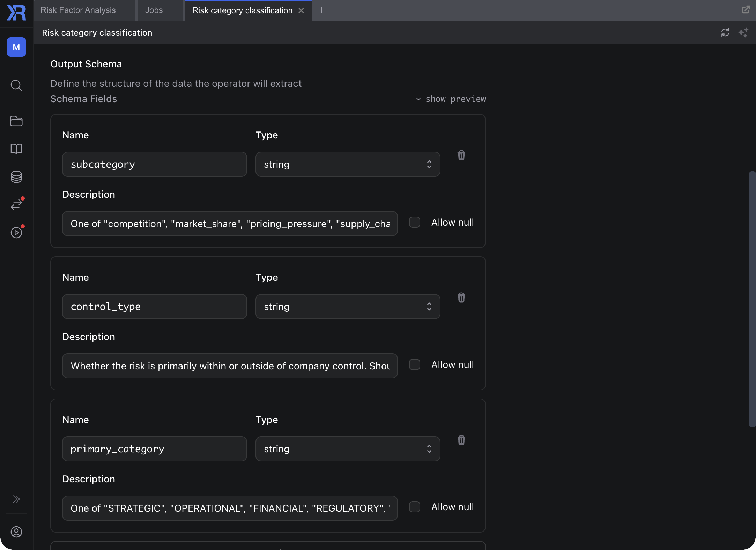Click the refresh icon at top right
This screenshot has width=756, height=550.
[725, 32]
